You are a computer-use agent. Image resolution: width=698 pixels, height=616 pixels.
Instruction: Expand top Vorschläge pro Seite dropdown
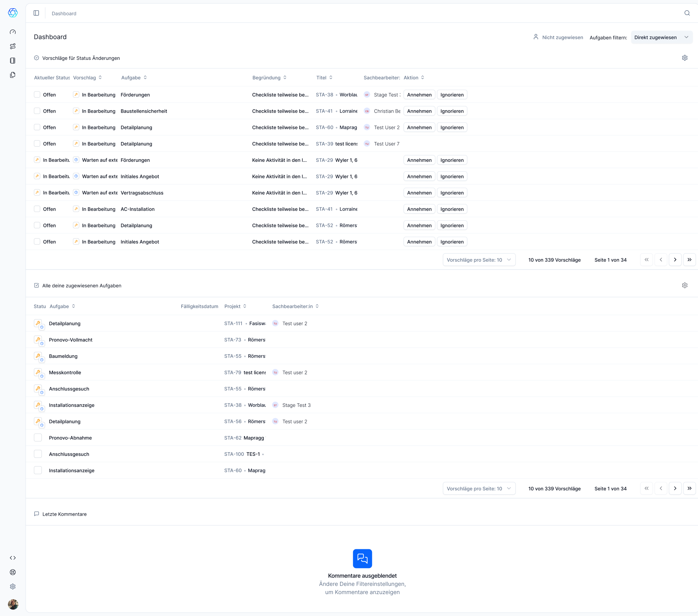pos(479,260)
